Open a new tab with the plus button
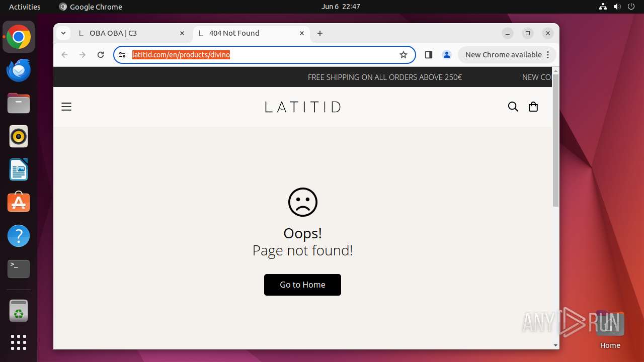 click(320, 33)
